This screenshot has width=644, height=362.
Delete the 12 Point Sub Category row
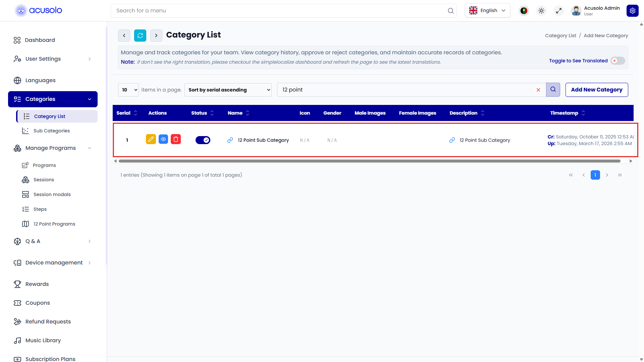click(x=176, y=139)
